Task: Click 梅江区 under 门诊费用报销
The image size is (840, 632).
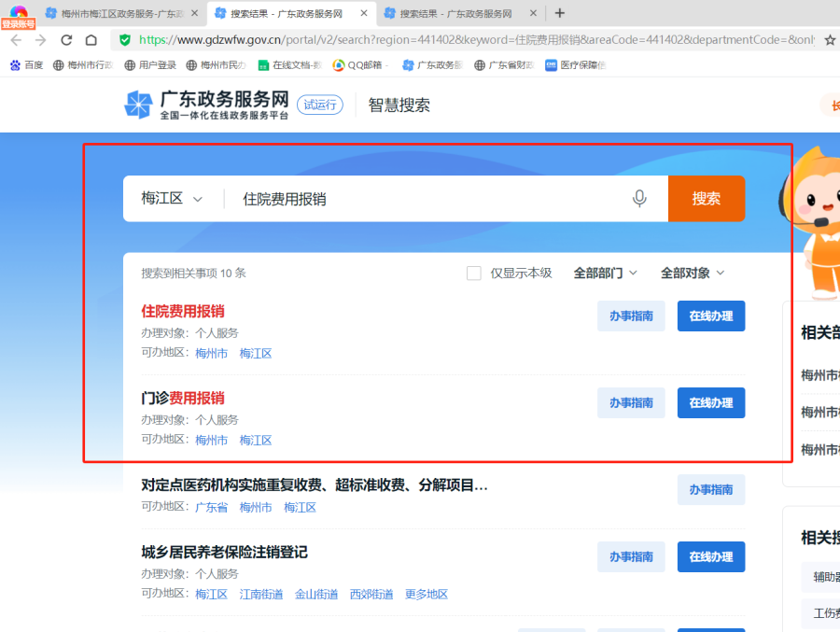Action: tap(256, 440)
